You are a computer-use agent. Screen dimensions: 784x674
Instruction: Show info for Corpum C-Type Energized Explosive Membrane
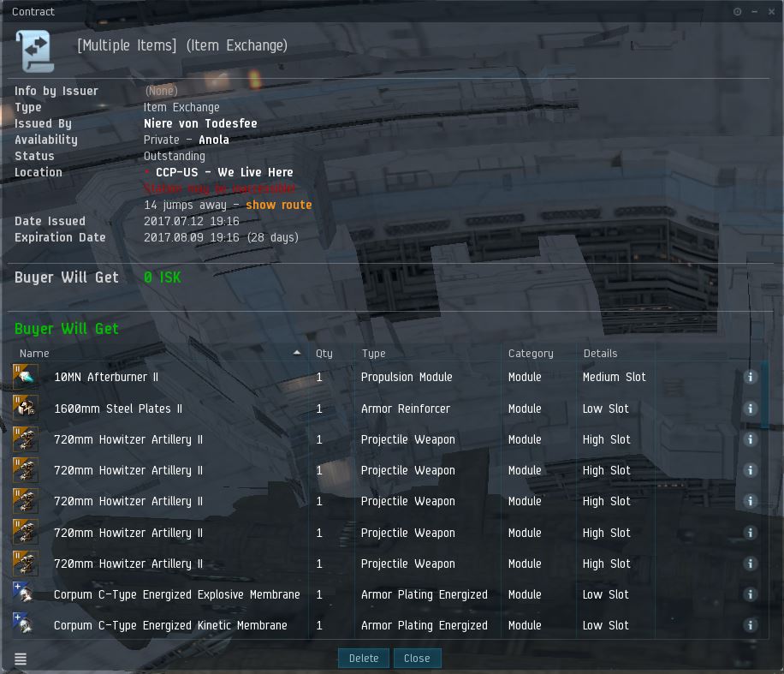click(x=750, y=594)
